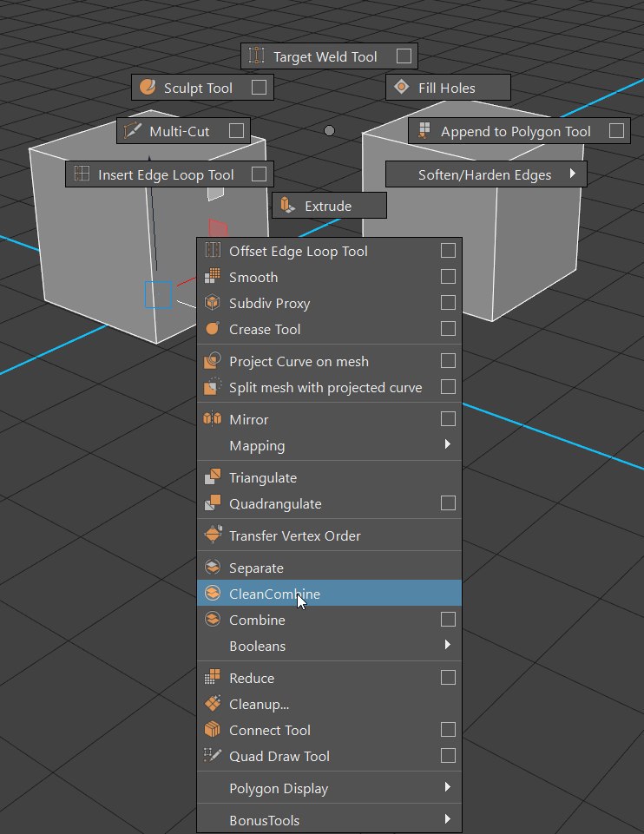Click the Extrude icon
This screenshot has width=644, height=834.
pos(287,205)
